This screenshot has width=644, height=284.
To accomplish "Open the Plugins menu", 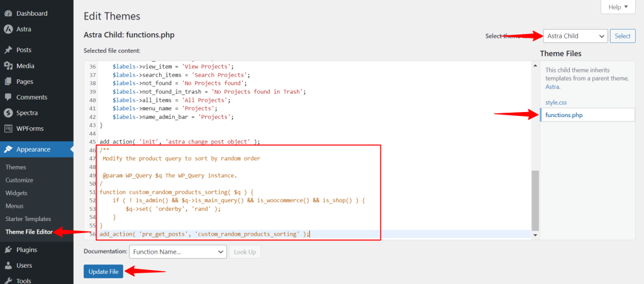I will pyautogui.click(x=26, y=250).
